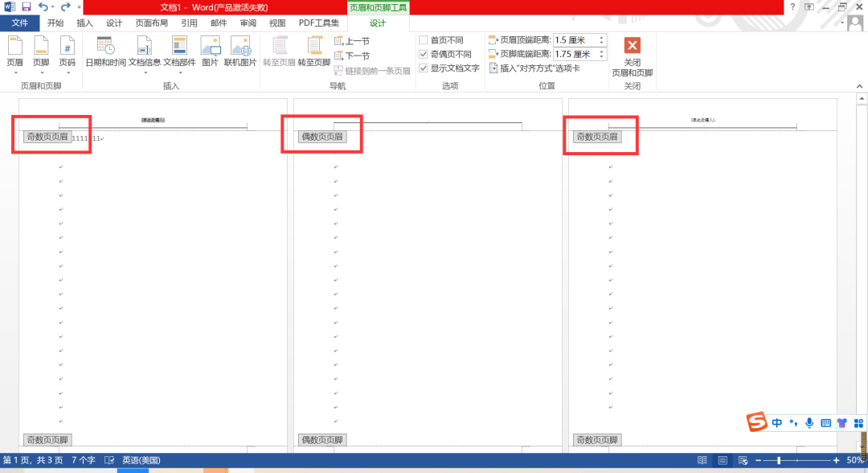Click the proofing check icon in status bar
This screenshot has height=473, width=868.
click(109, 460)
